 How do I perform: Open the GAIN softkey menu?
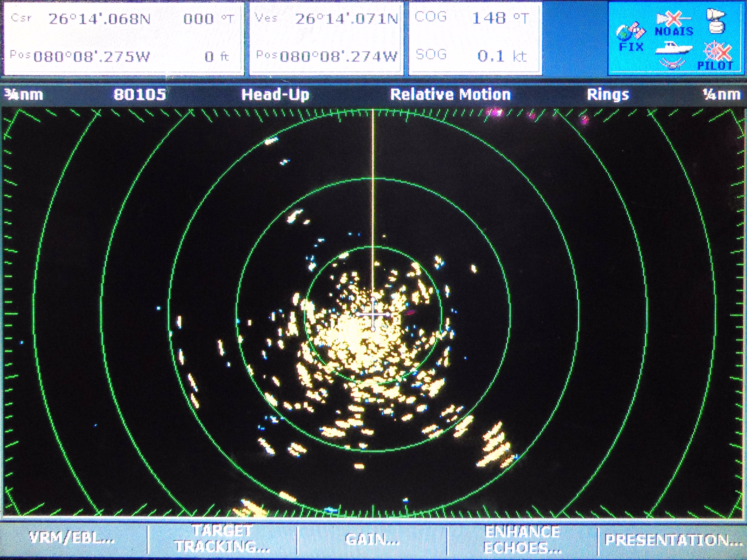[372, 539]
